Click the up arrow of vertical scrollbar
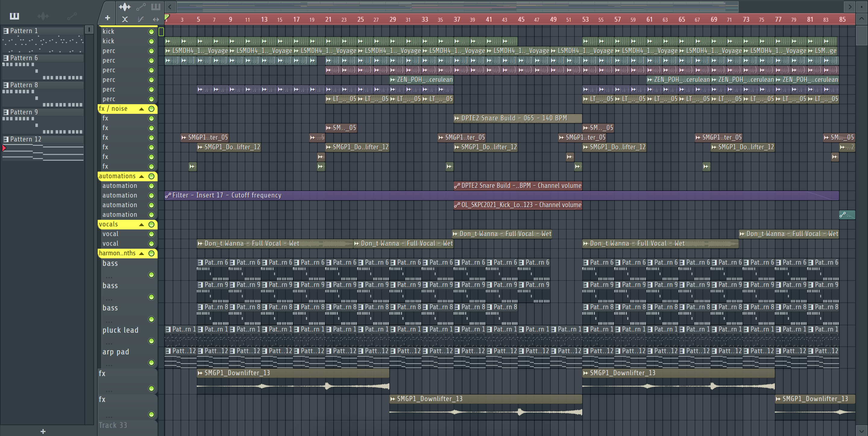The width and height of the screenshot is (868, 436). click(862, 19)
